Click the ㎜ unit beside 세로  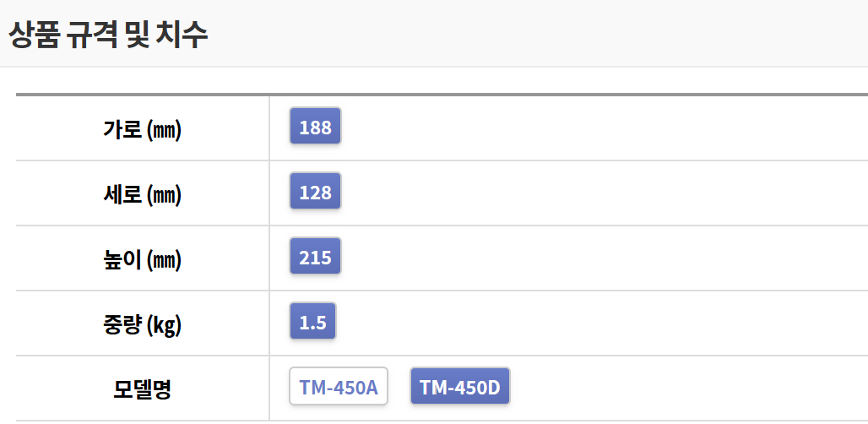pos(164,195)
